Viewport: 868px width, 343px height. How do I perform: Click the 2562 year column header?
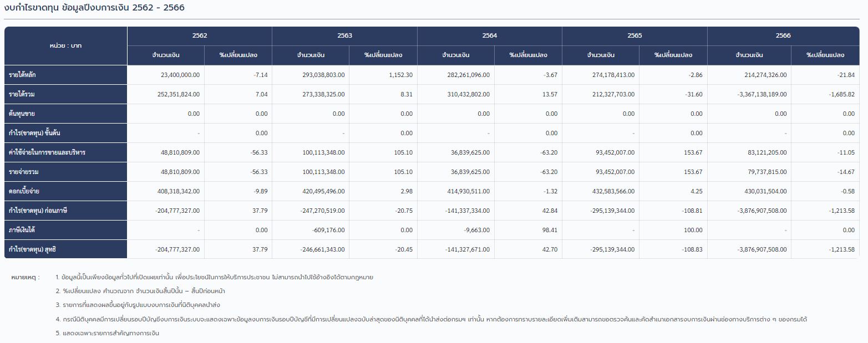click(200, 35)
